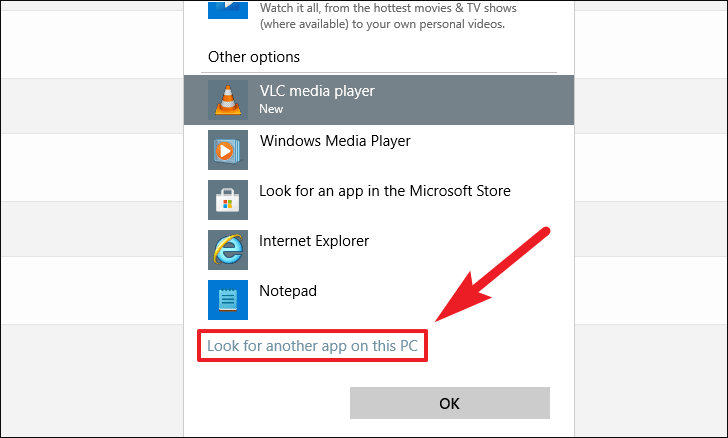Image resolution: width=728 pixels, height=438 pixels.
Task: Click the "New" label under VLC
Action: tap(271, 109)
